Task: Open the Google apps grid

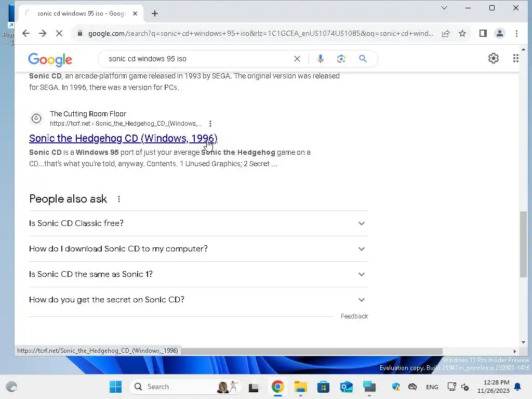Action: 515,58
